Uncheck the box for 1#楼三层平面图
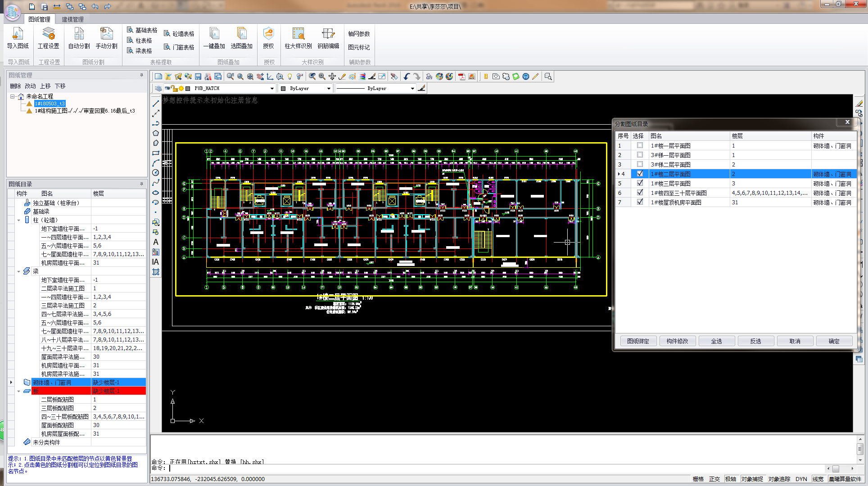868x486 pixels. (640, 183)
